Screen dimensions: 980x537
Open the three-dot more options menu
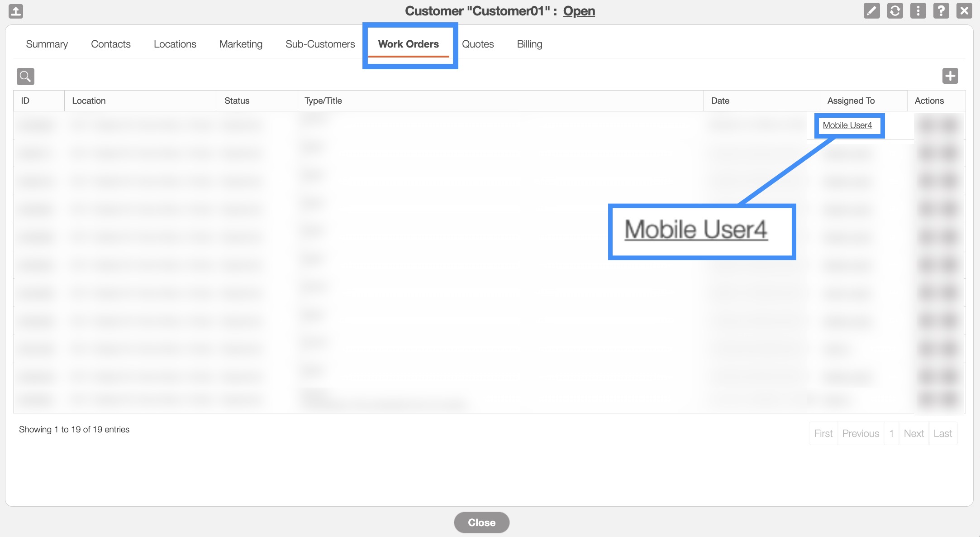(918, 10)
